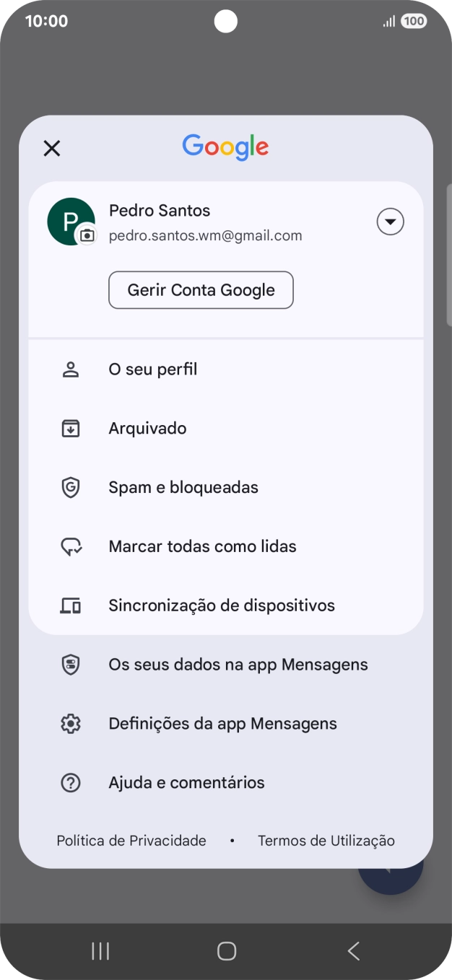Open the Definições gear icon
Image resolution: width=452 pixels, height=980 pixels.
pyautogui.click(x=70, y=723)
